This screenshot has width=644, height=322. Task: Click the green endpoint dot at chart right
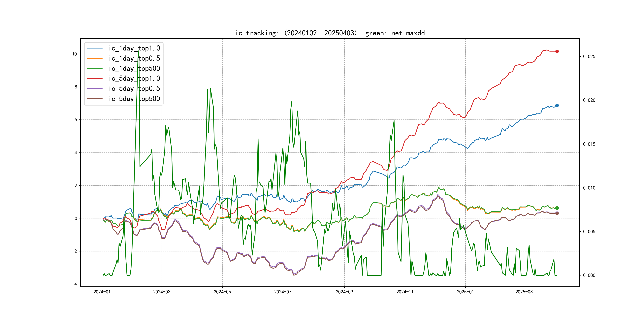coord(557,208)
